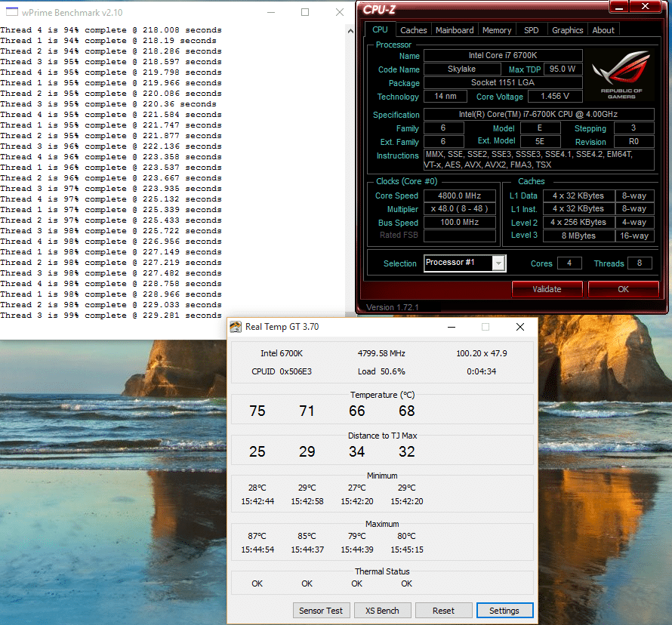
Task: Click the Max TDP value 95.0 W
Action: pos(563,69)
